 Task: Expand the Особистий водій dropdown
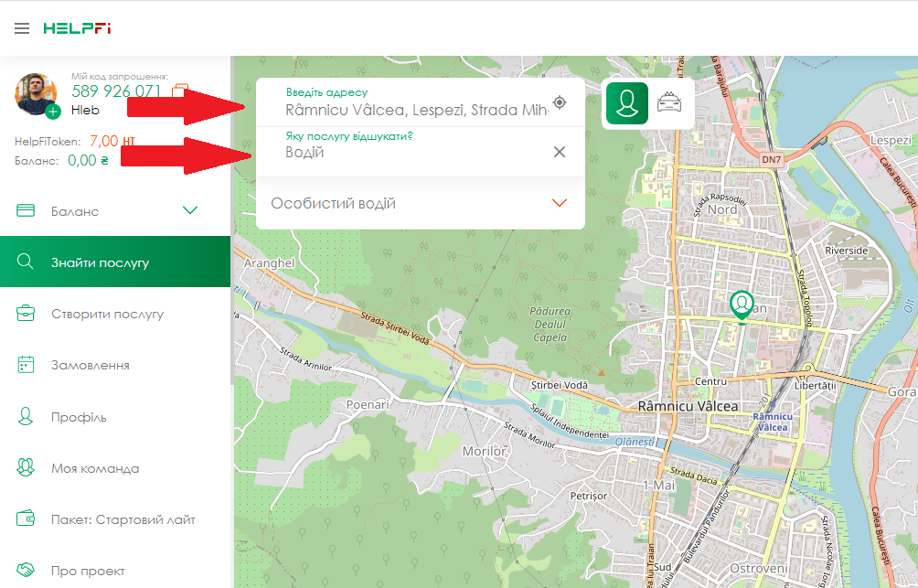(560, 203)
